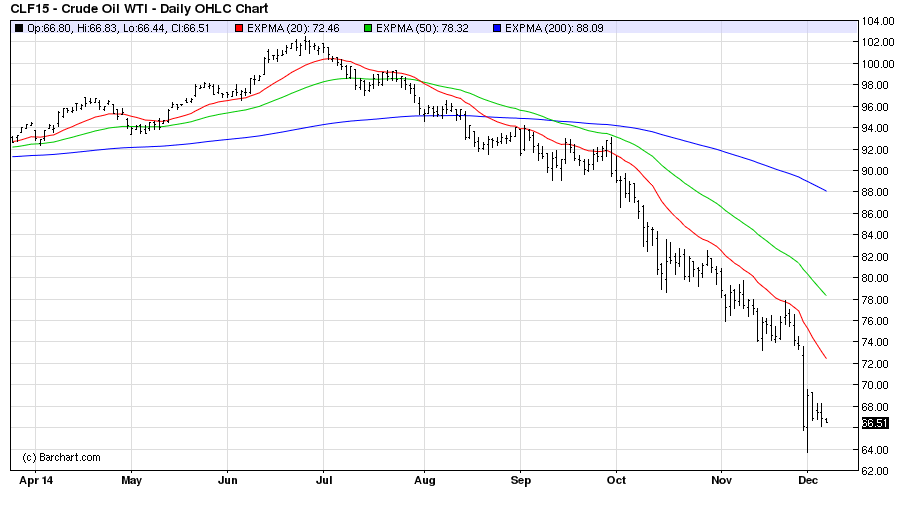This screenshot has height=511, width=900.
Task: Click the EXPMA (20): 72.46 label
Action: (x=293, y=28)
